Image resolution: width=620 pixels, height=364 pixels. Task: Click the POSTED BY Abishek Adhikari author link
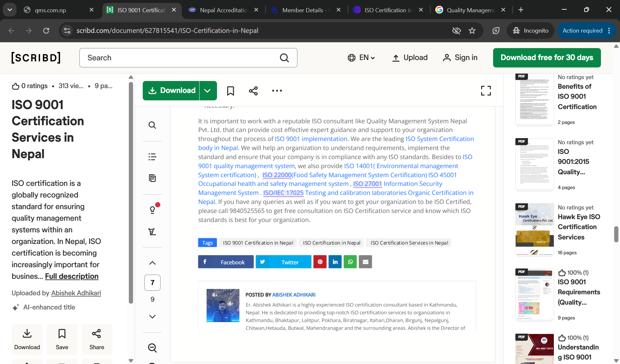point(294,295)
